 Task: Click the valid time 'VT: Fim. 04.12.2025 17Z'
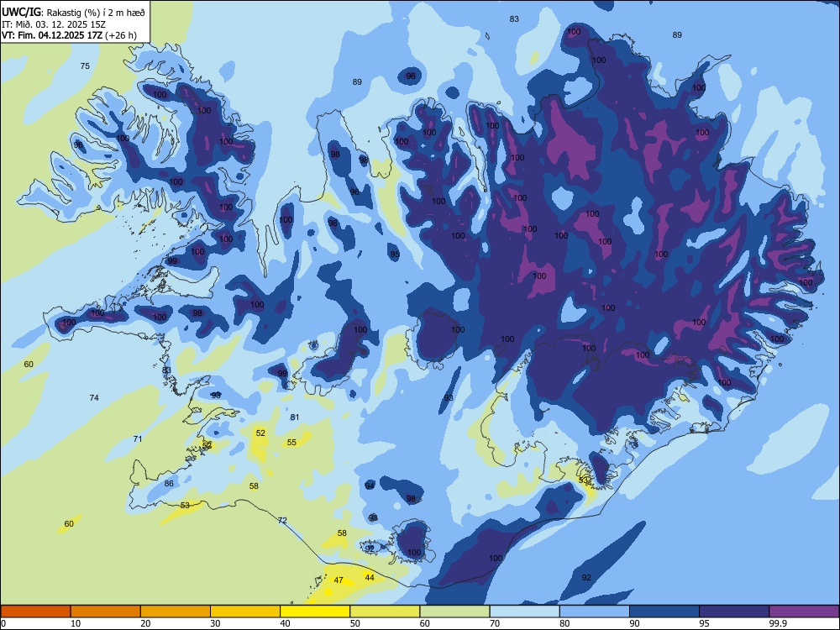click(52, 35)
